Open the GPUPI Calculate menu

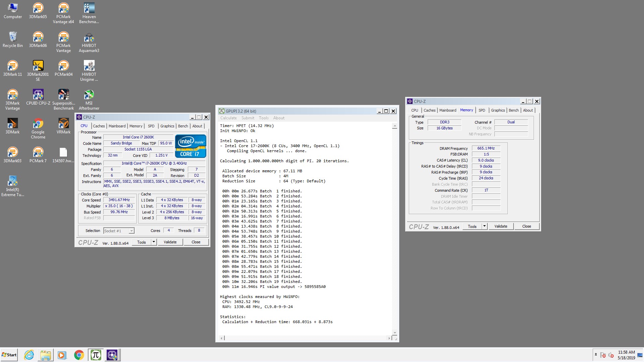[228, 118]
